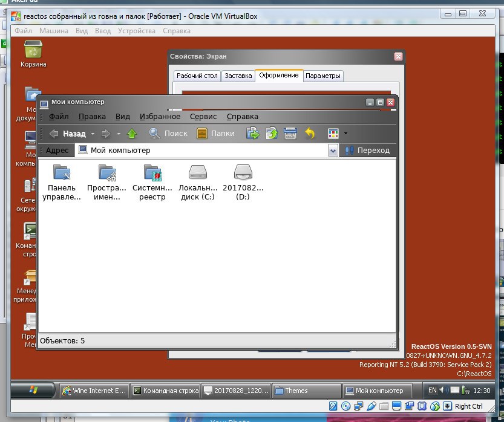The image size is (504, 422).
Task: Click VirtualBox display monitor icon
Action: click(x=397, y=406)
